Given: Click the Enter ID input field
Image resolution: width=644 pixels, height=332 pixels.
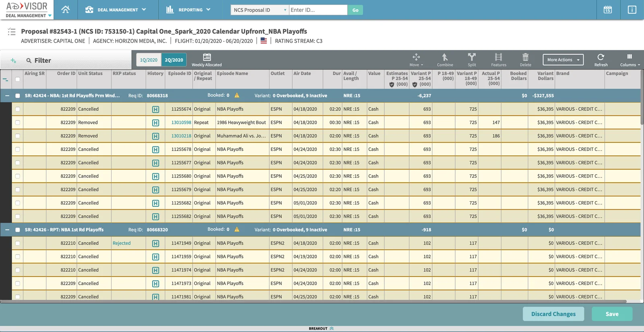Looking at the screenshot, I should 318,10.
